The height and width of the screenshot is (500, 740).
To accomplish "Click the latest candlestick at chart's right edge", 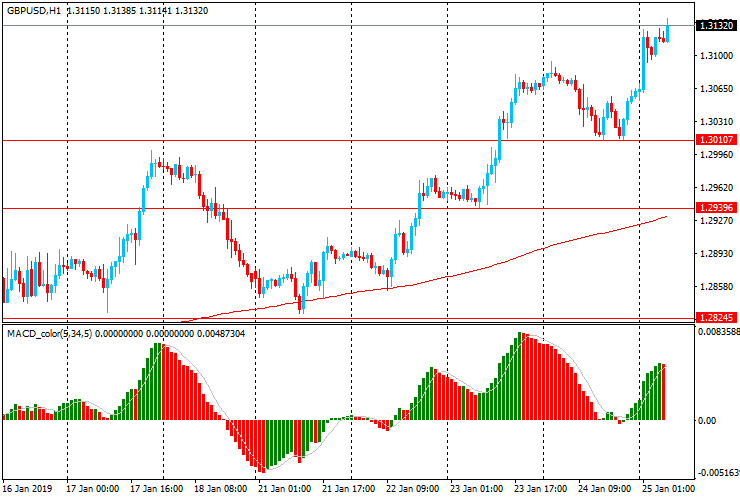I will click(x=667, y=31).
